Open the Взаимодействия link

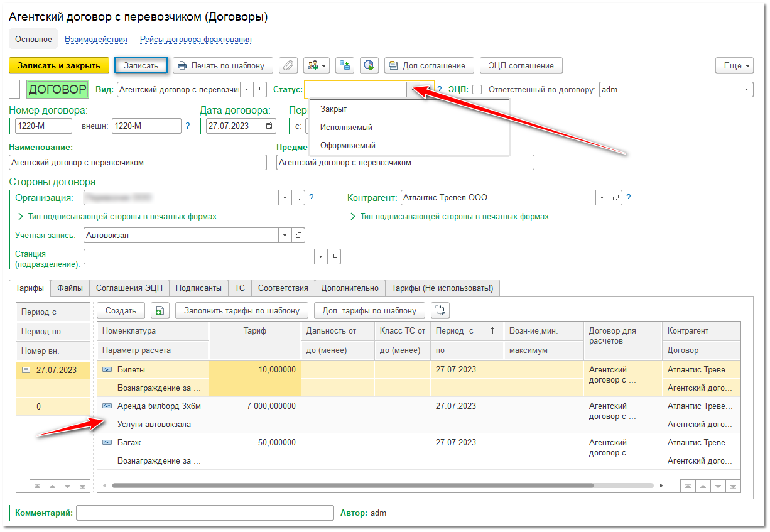pyautogui.click(x=96, y=40)
